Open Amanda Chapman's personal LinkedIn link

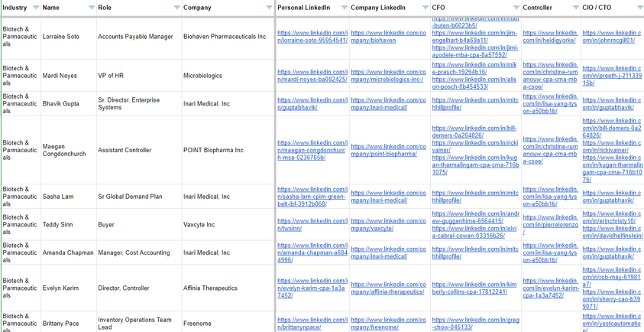pyautogui.click(x=312, y=252)
